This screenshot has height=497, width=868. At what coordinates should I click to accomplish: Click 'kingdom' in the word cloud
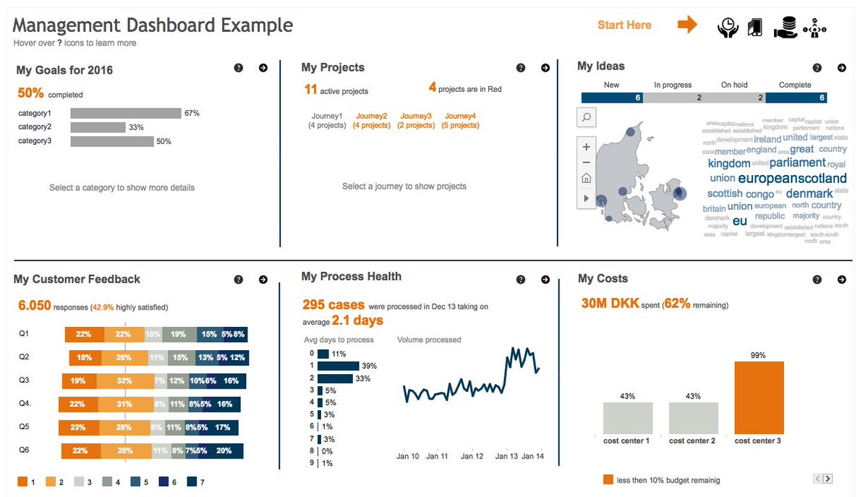coord(728,163)
